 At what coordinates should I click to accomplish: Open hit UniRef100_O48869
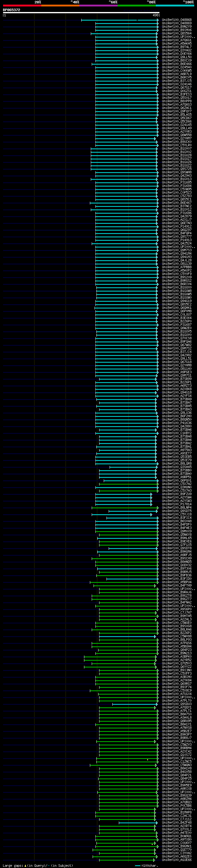177,23
